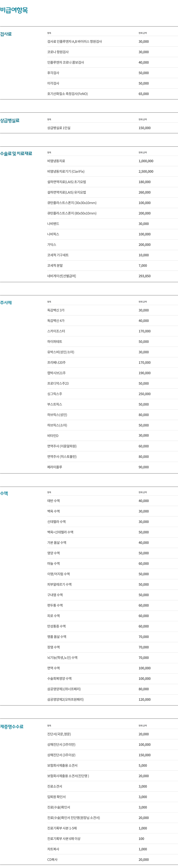The image size is (178, 868).
Task: Click the 'CD복사' row
Action: coord(53,860)
